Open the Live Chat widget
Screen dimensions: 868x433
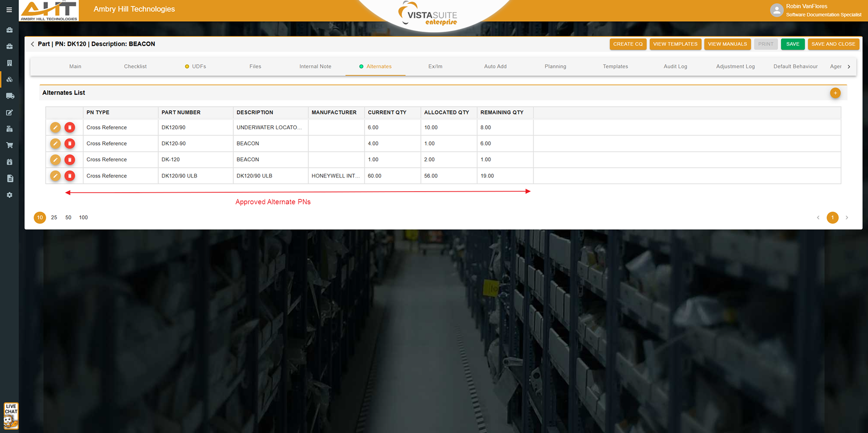(11, 415)
